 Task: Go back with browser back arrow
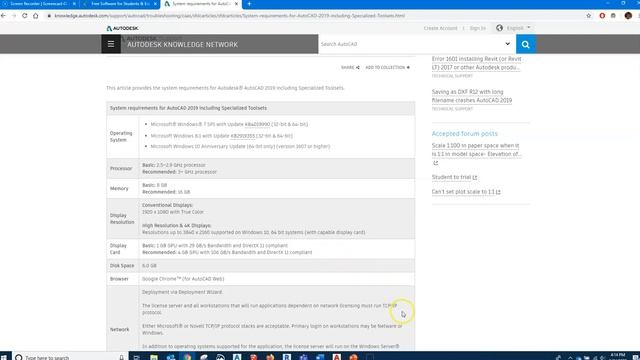(x=3, y=16)
